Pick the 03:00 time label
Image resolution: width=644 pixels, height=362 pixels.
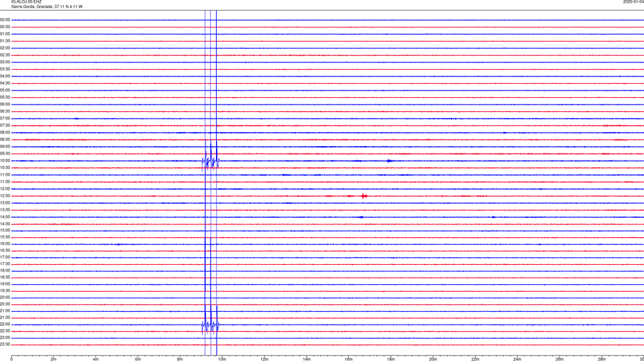5,62
